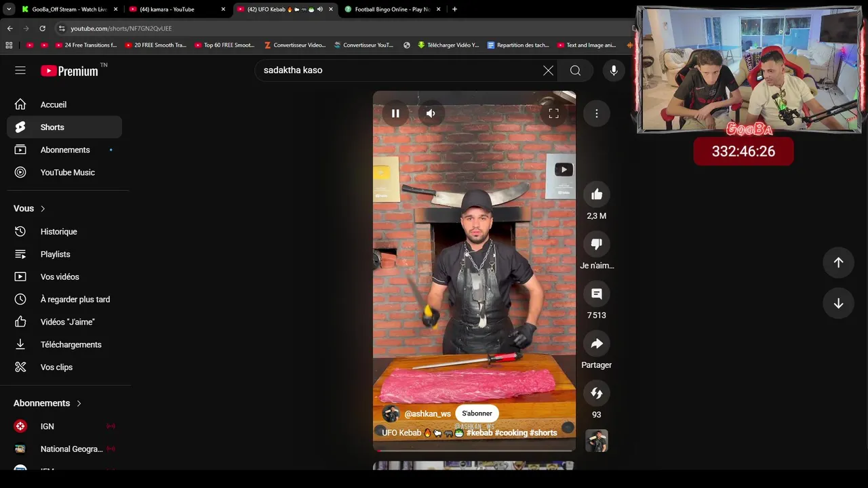Subscribe with the S'abonner button
Image resolution: width=868 pixels, height=488 pixels.
(477, 413)
